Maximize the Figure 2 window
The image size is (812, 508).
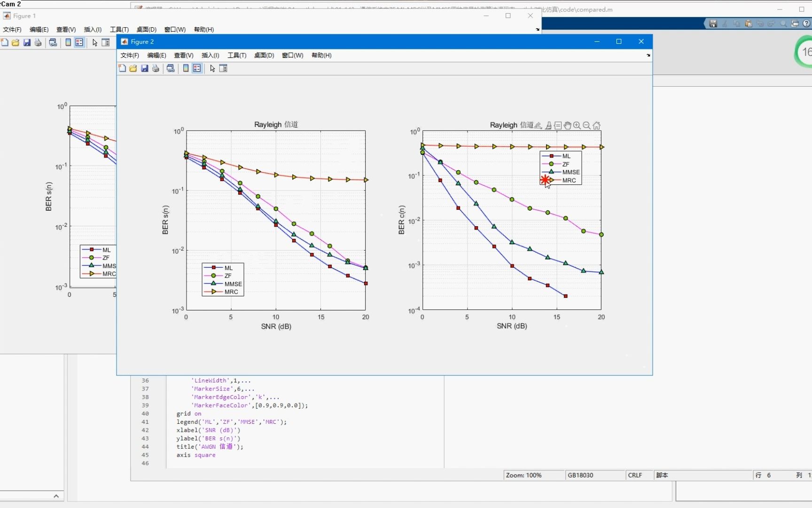click(x=619, y=41)
